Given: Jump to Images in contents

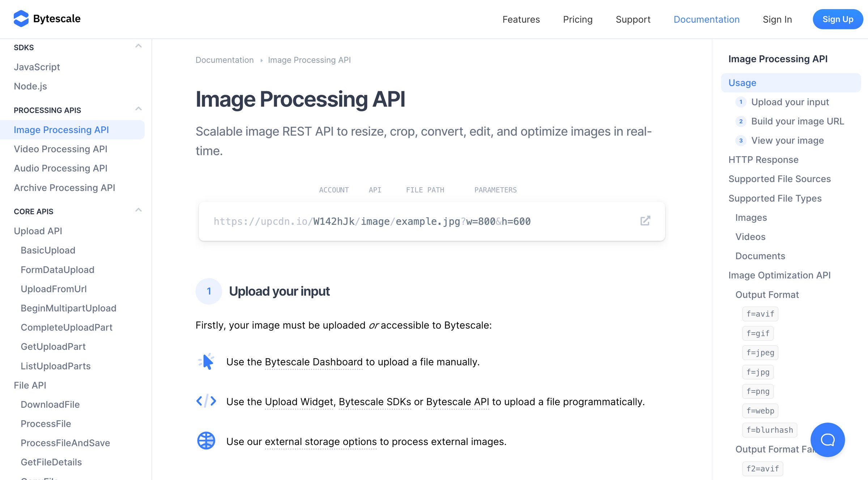Looking at the screenshot, I should coord(751,218).
